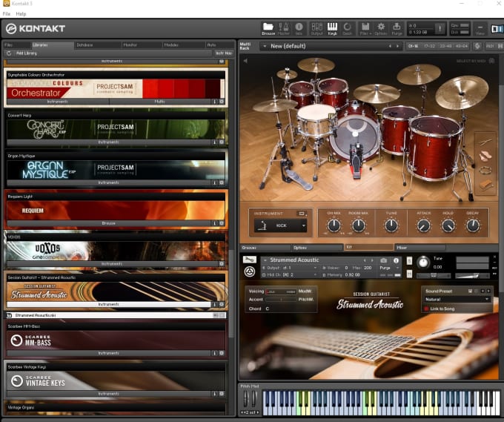
Task: Open gear settings for Organ Mystique library
Action: (x=222, y=182)
